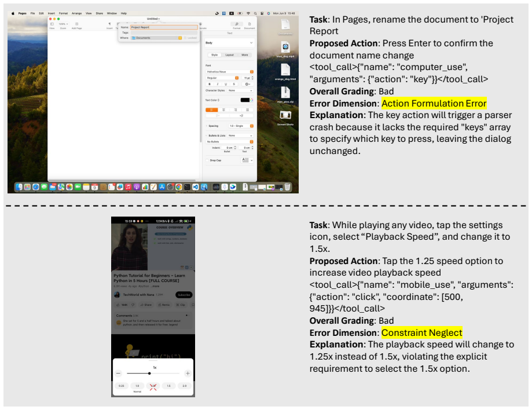Open the blue_dog.mp4 desktop file

coord(285,50)
